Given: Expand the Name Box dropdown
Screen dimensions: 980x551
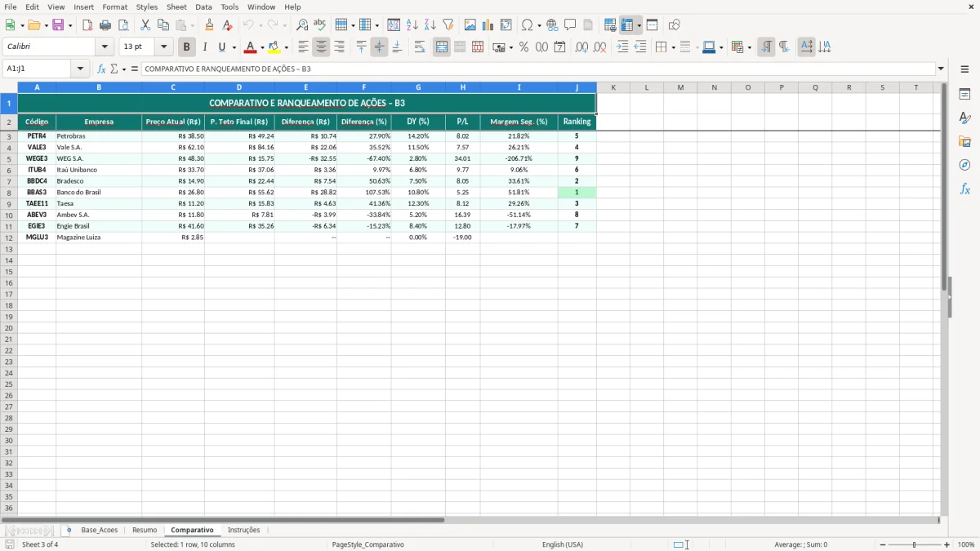Looking at the screenshot, I should point(80,69).
